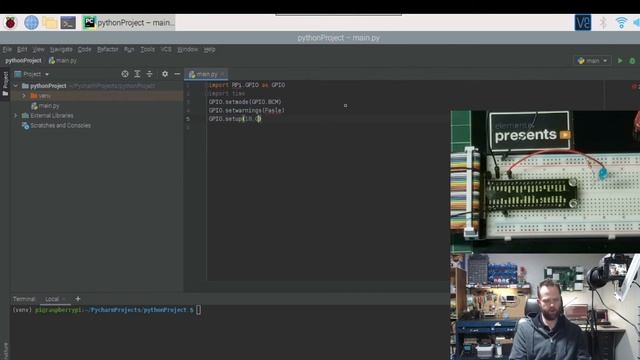Close the main.py editor tab
Screen dimensions: 640x360
click(x=223, y=74)
